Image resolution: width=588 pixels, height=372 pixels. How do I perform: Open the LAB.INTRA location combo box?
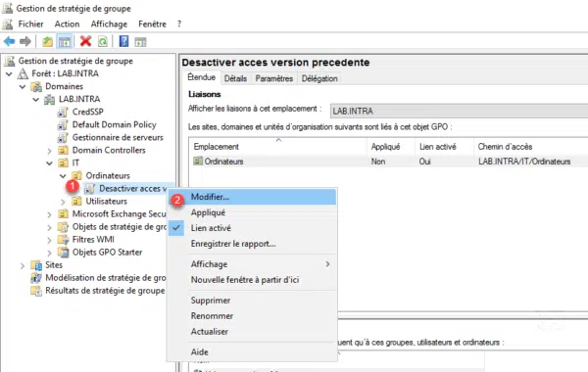[x=459, y=111]
